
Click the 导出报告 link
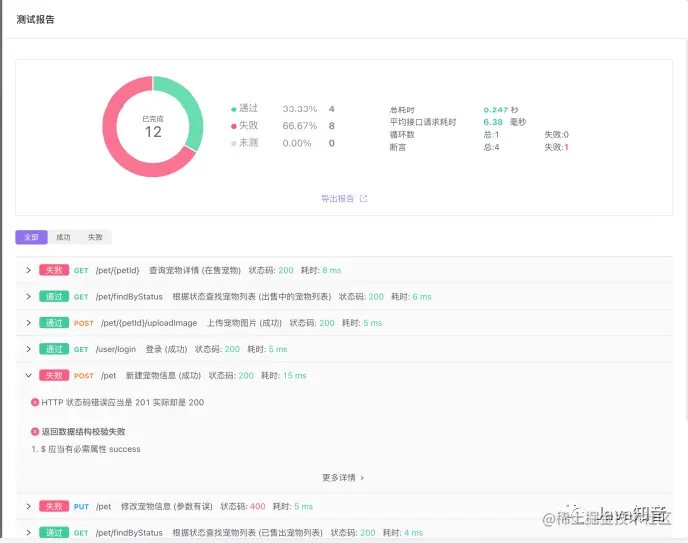click(337, 199)
